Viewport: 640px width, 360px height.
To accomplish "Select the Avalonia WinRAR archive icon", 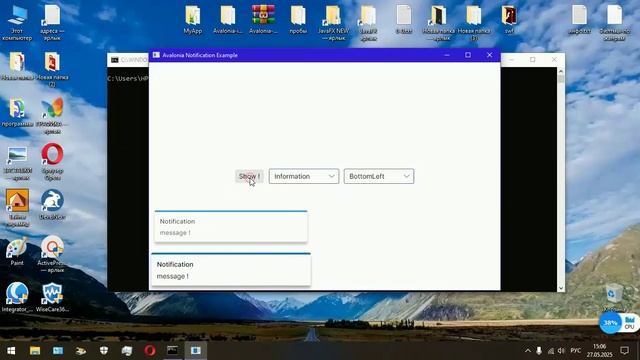I will click(263, 20).
